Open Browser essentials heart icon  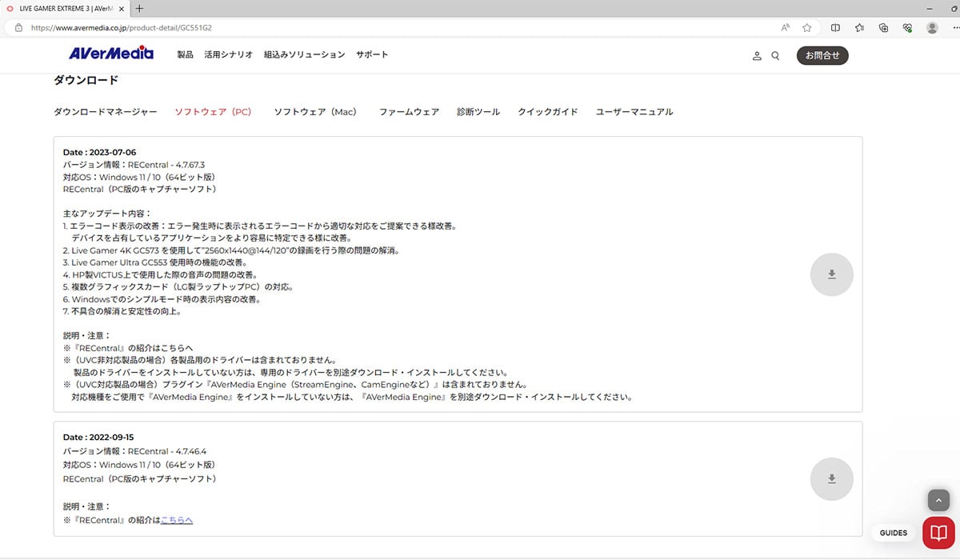(907, 27)
